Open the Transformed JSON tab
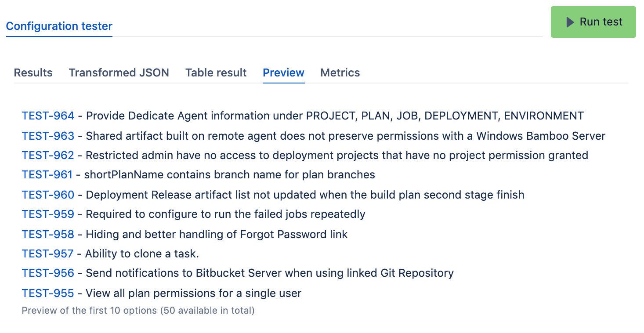Viewport: 644px width, 333px height. pyautogui.click(x=119, y=72)
